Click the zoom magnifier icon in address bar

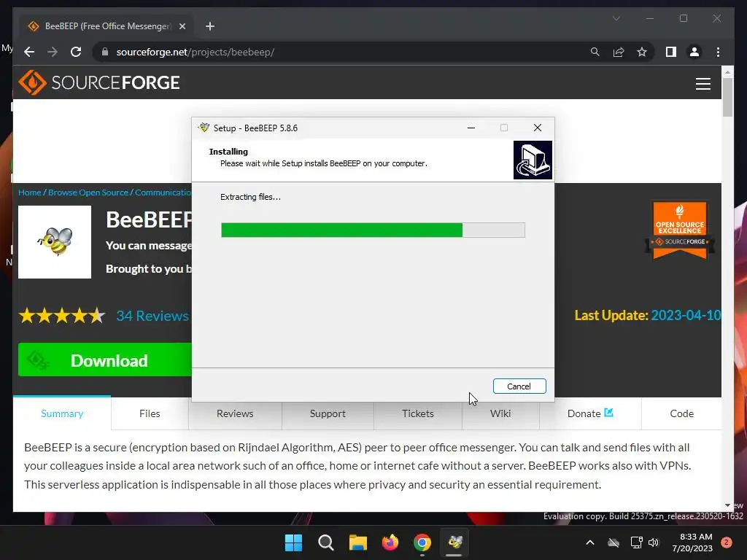point(595,52)
